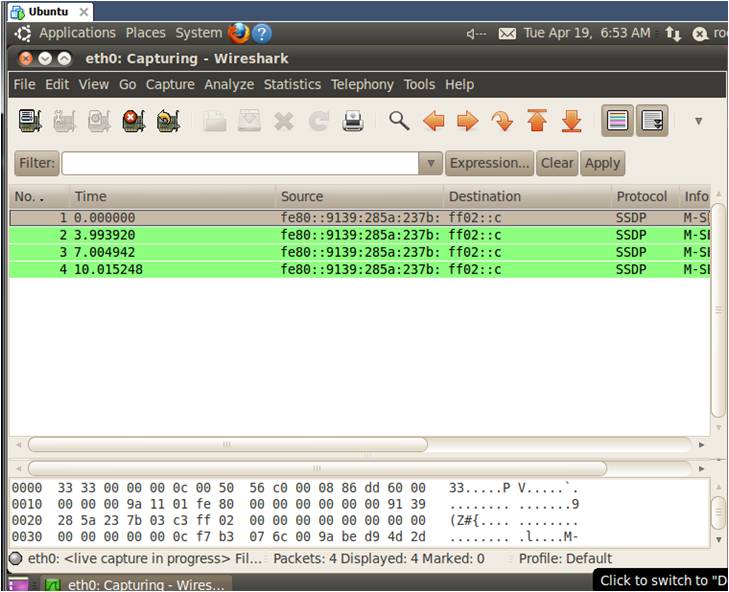Click the packet details horizontal scrollbar
The image size is (729, 592).
[x=317, y=468]
